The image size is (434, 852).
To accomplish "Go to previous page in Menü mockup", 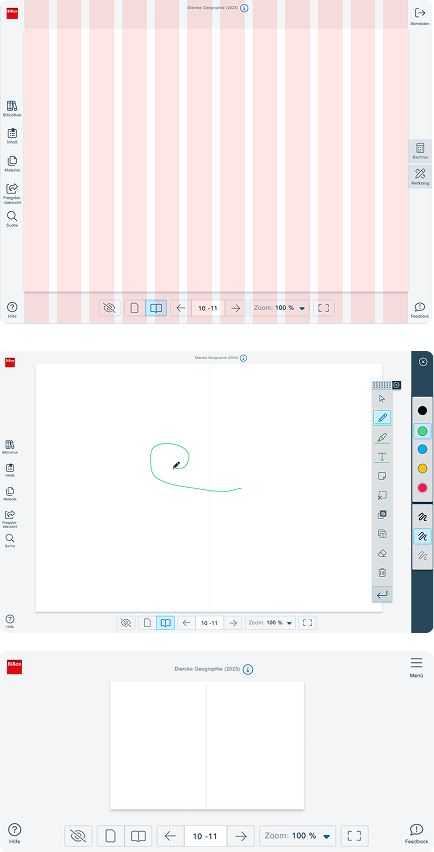I will coord(171,836).
